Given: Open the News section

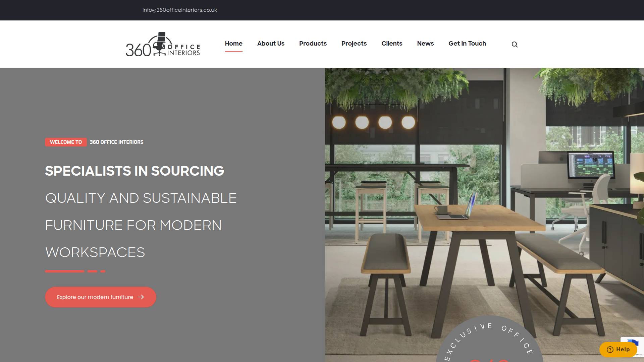Looking at the screenshot, I should pos(425,44).
